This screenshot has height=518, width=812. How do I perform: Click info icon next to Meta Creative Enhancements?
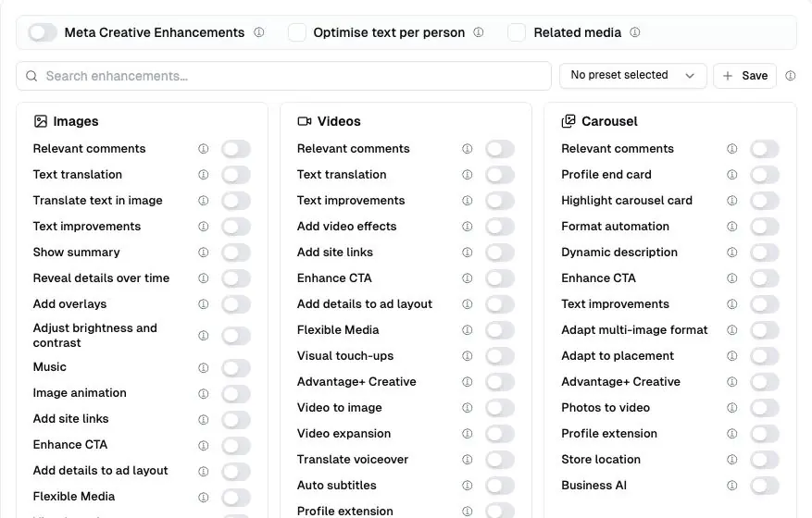coord(259,32)
